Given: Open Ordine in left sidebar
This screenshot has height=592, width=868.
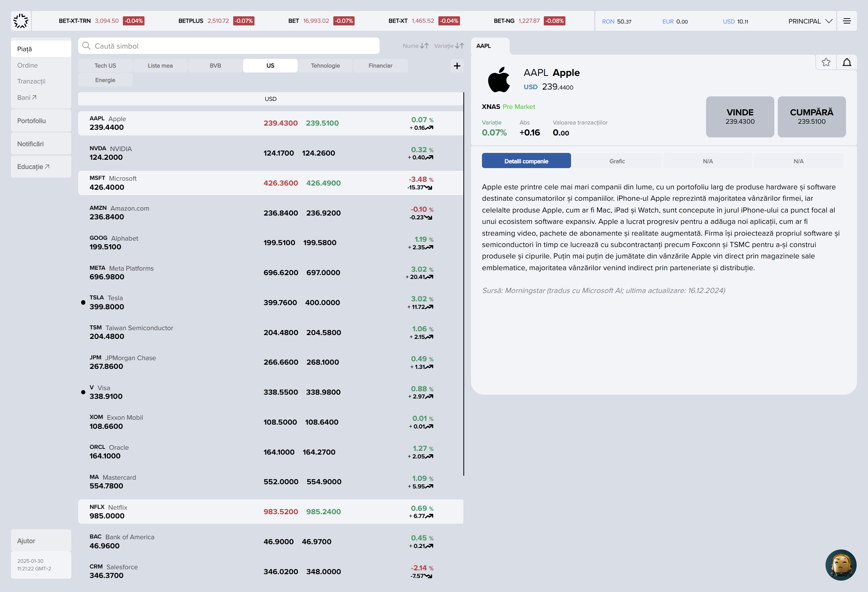Looking at the screenshot, I should coord(27,65).
